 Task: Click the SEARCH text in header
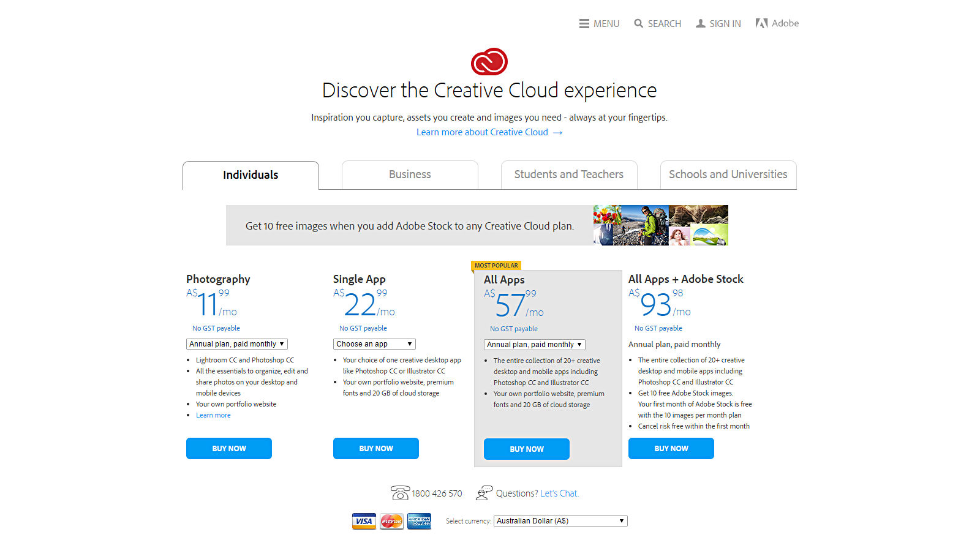(665, 24)
